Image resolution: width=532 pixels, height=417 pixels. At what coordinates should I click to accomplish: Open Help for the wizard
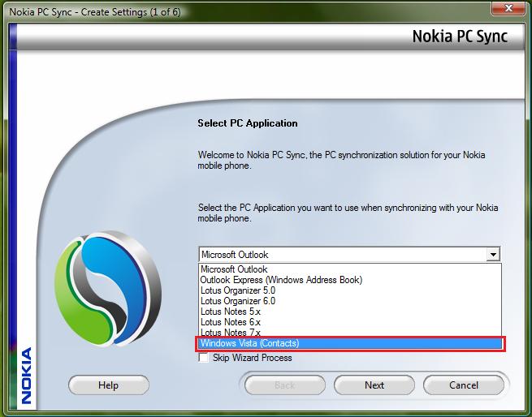109,385
